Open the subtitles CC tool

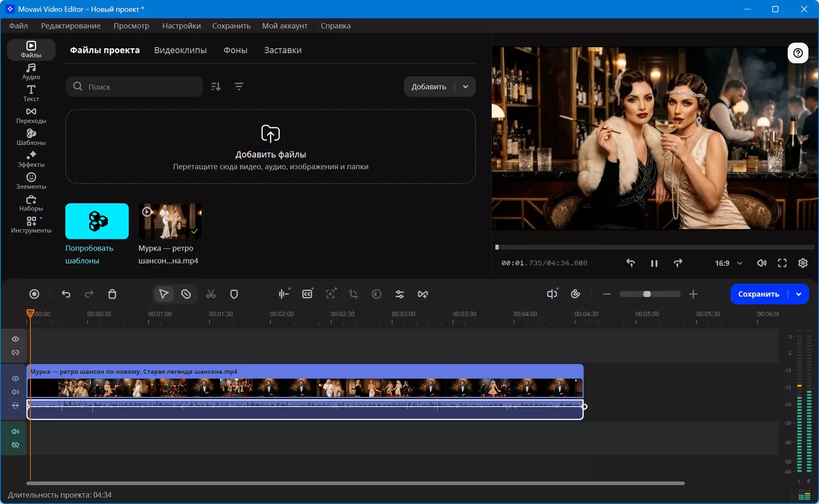[307, 294]
